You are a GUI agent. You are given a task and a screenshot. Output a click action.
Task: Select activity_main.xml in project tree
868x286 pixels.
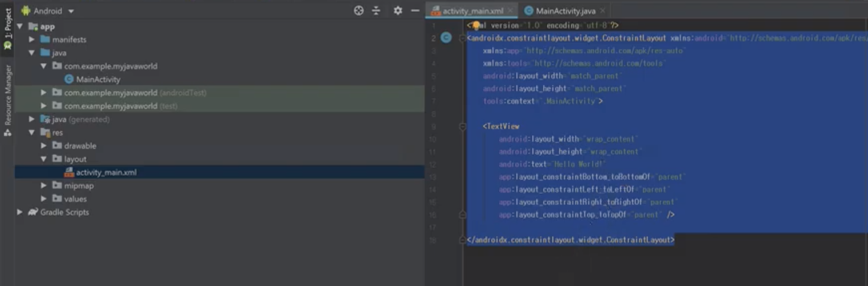click(219, 172)
